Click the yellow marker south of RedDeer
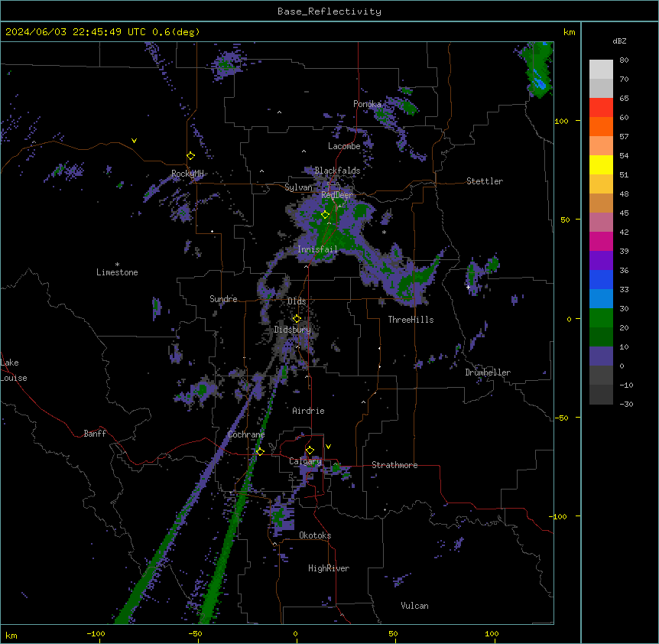 click(x=325, y=215)
